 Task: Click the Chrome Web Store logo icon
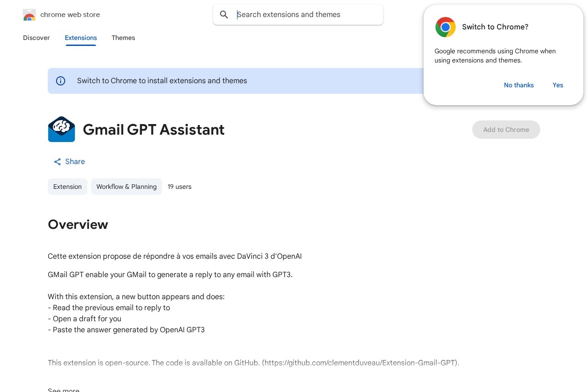(x=29, y=15)
